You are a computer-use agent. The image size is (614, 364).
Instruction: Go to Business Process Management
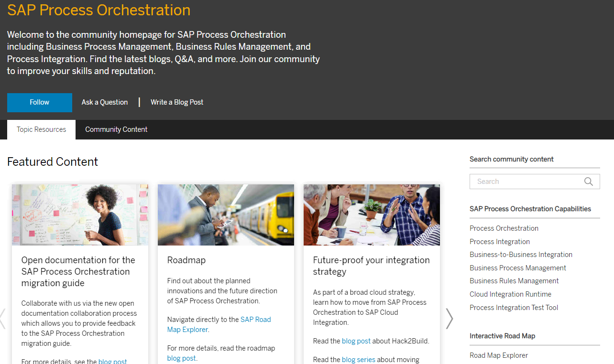pyautogui.click(x=517, y=268)
